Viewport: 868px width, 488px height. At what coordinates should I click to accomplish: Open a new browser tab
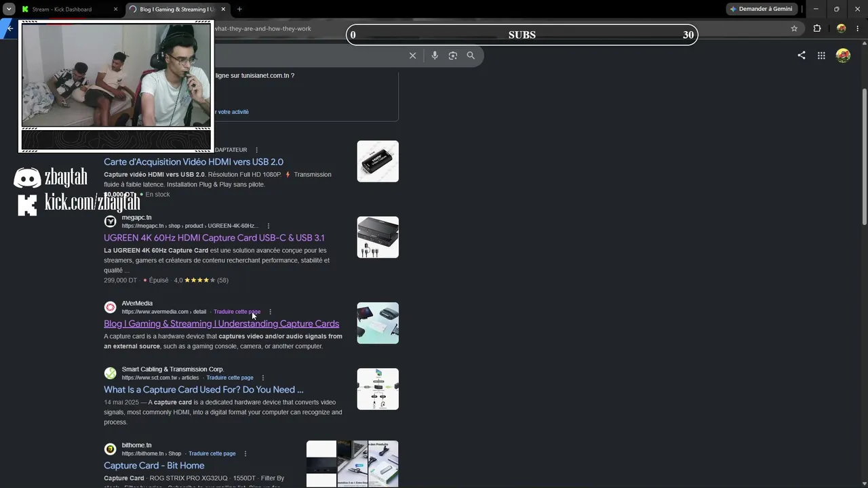(239, 9)
